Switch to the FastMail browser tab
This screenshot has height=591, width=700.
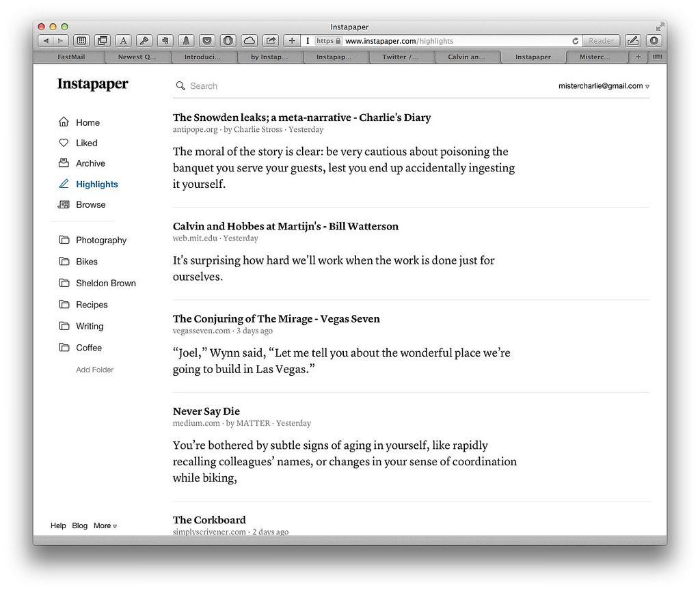(71, 57)
